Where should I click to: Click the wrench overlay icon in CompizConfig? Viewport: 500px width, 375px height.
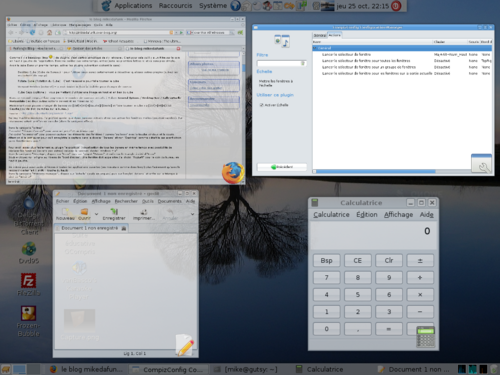click(x=481, y=163)
